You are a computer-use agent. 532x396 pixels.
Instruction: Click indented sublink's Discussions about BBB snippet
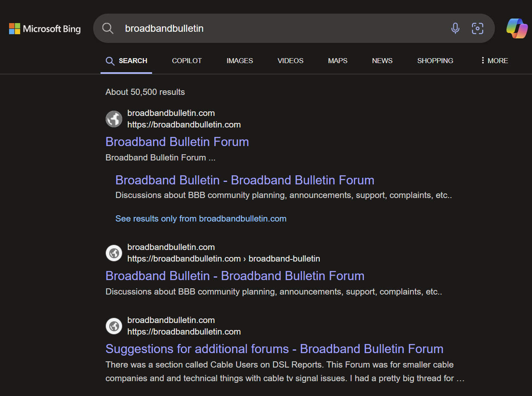click(x=284, y=195)
